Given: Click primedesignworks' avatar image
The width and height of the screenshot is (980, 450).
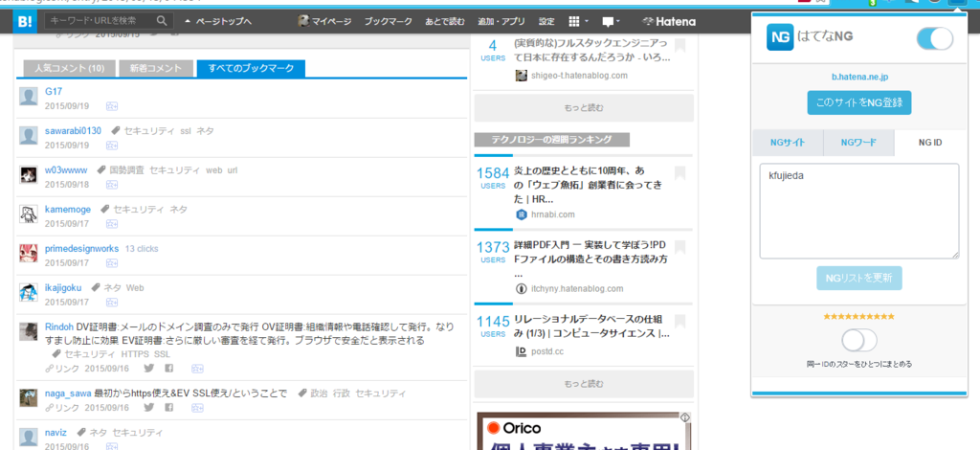Looking at the screenshot, I should pos(28,254).
